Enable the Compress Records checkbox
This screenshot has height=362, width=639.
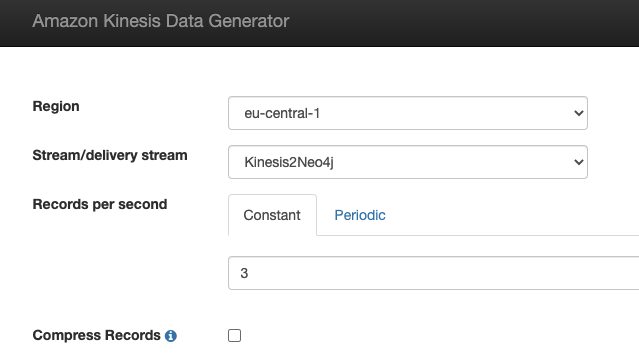coord(234,336)
